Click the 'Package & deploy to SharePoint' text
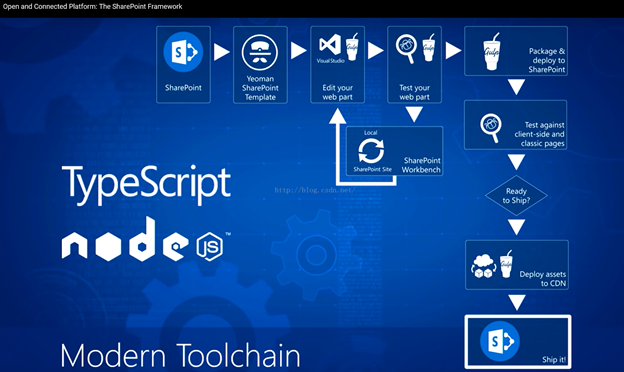Screen dimensions: 624x372 pyautogui.click(x=547, y=60)
